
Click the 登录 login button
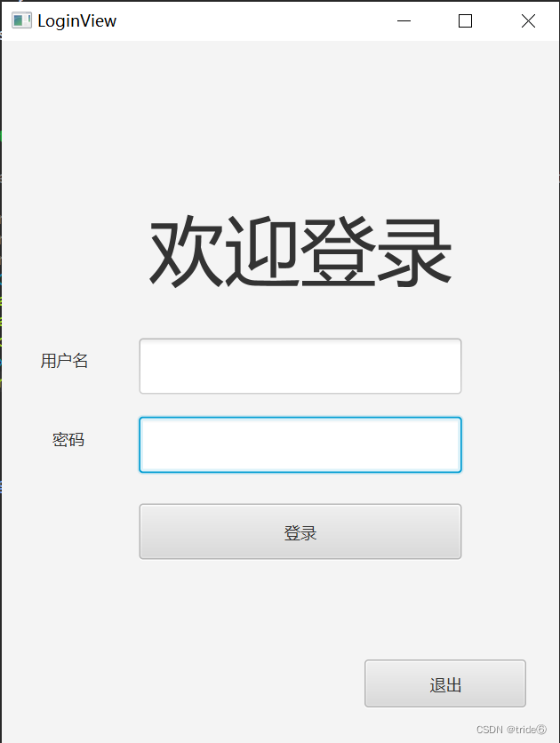pos(300,531)
